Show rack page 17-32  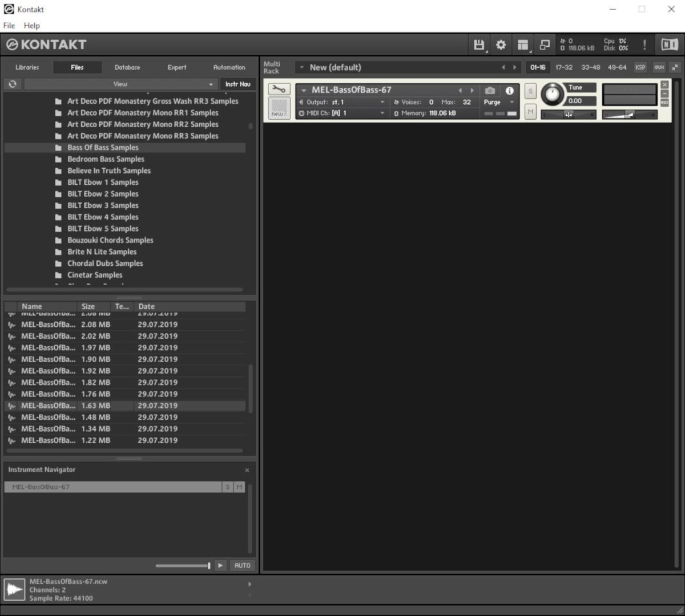(564, 67)
